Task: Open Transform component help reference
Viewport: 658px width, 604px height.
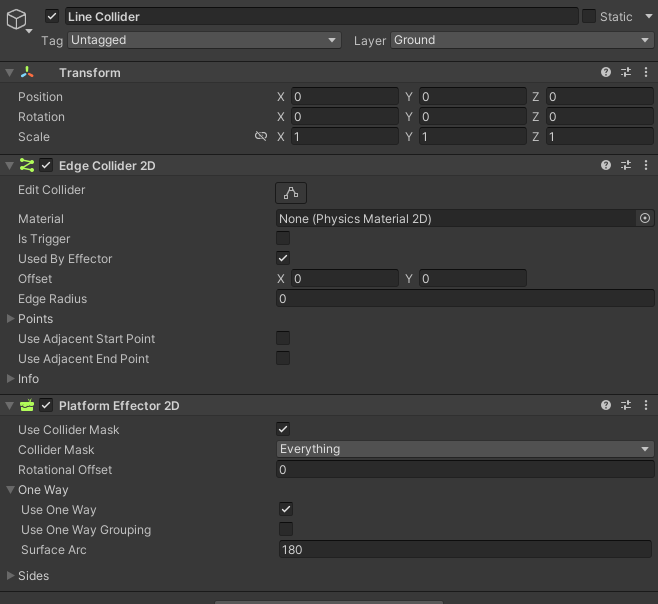Action: point(606,73)
